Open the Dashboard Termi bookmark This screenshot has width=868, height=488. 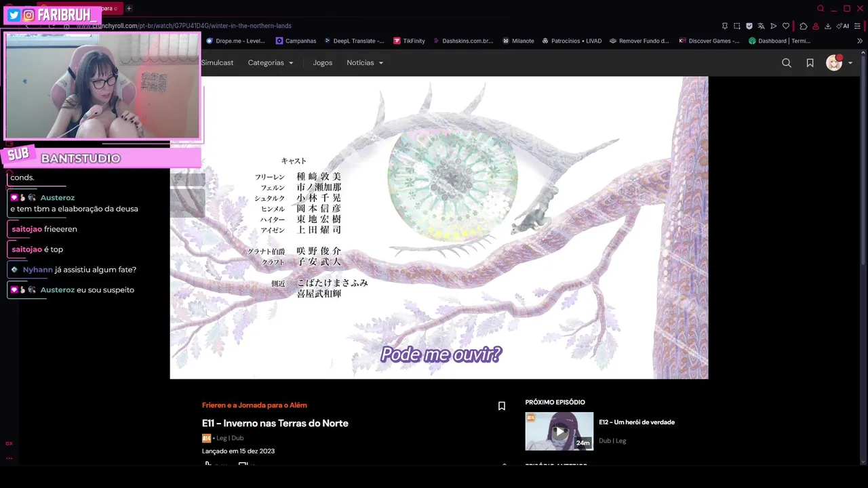tap(779, 41)
